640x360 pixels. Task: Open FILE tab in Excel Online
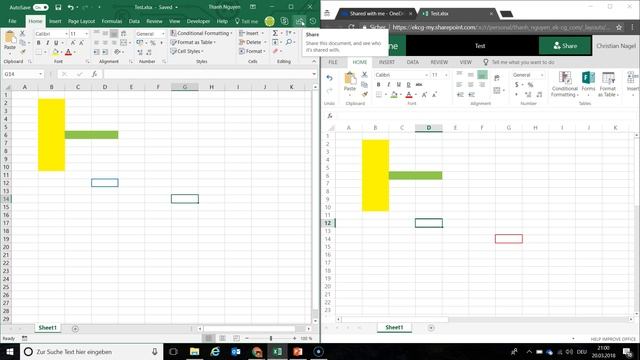pyautogui.click(x=333, y=62)
